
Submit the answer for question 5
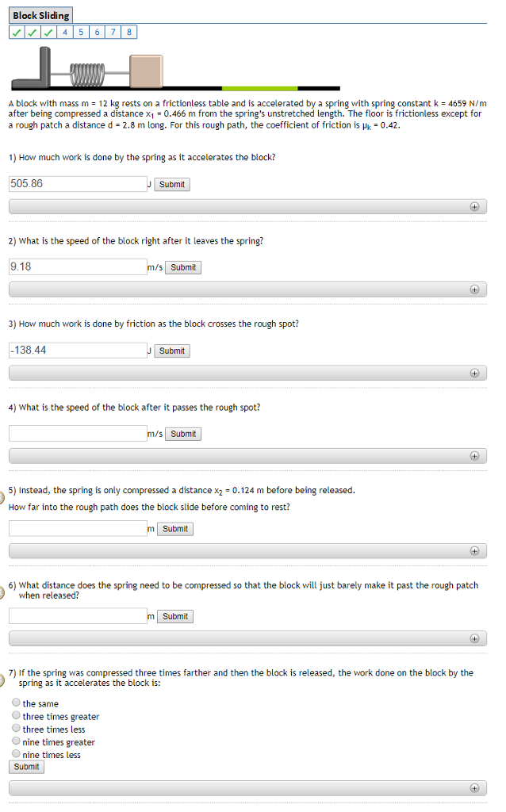(174, 529)
